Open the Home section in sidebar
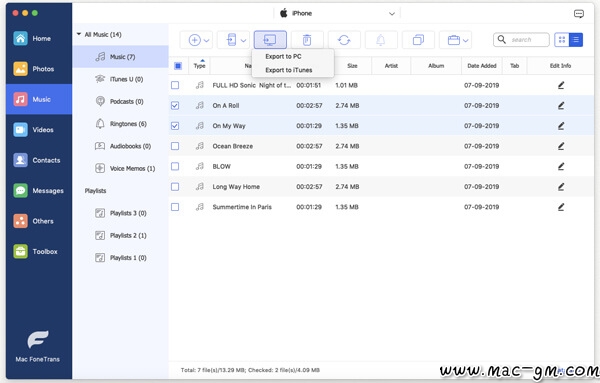Viewport: 600px width, 383px height. coord(38,39)
